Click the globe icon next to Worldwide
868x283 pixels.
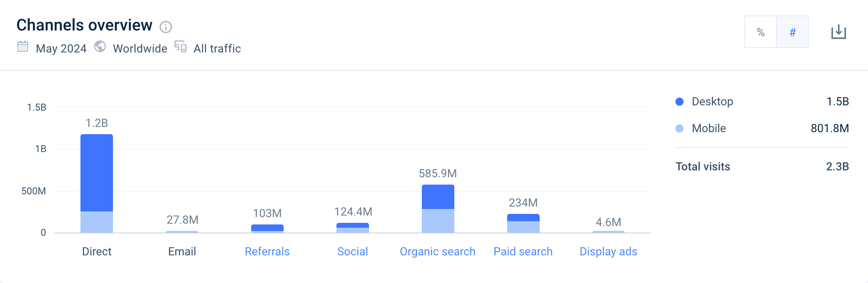[100, 48]
